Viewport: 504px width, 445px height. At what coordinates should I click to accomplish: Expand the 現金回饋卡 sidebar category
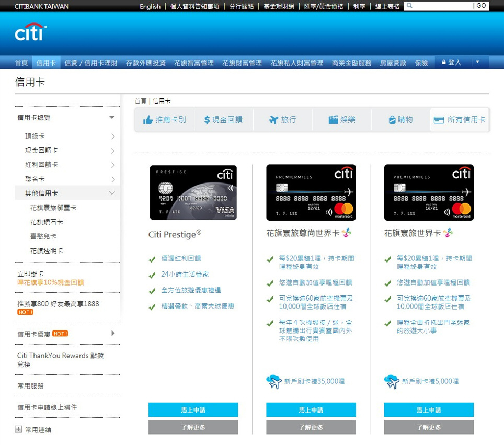click(113, 151)
